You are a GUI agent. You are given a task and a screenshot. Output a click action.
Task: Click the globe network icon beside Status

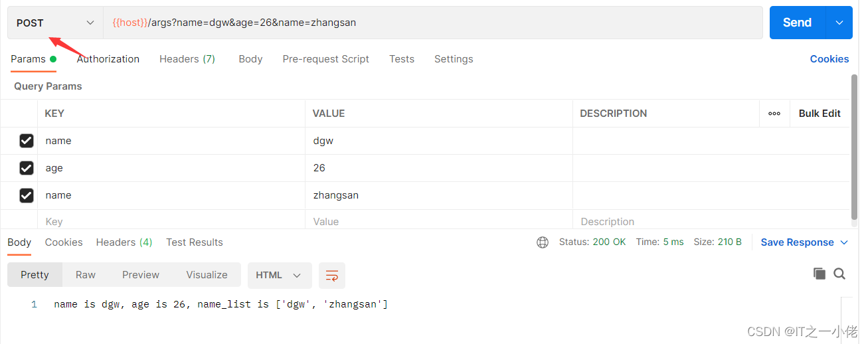point(543,242)
